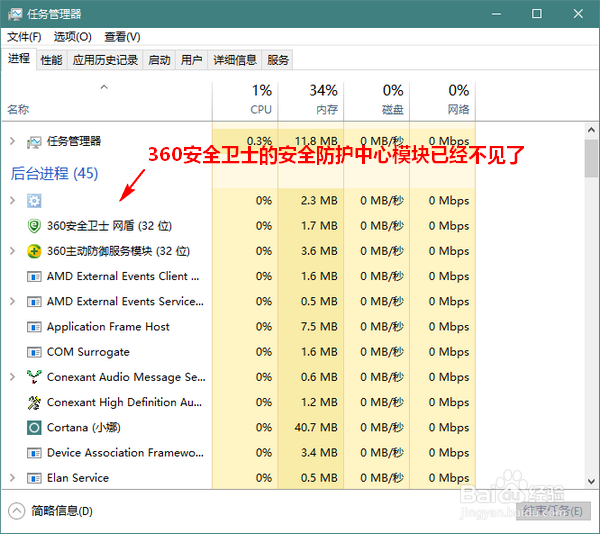Sort by the 网络 column header

click(443, 100)
